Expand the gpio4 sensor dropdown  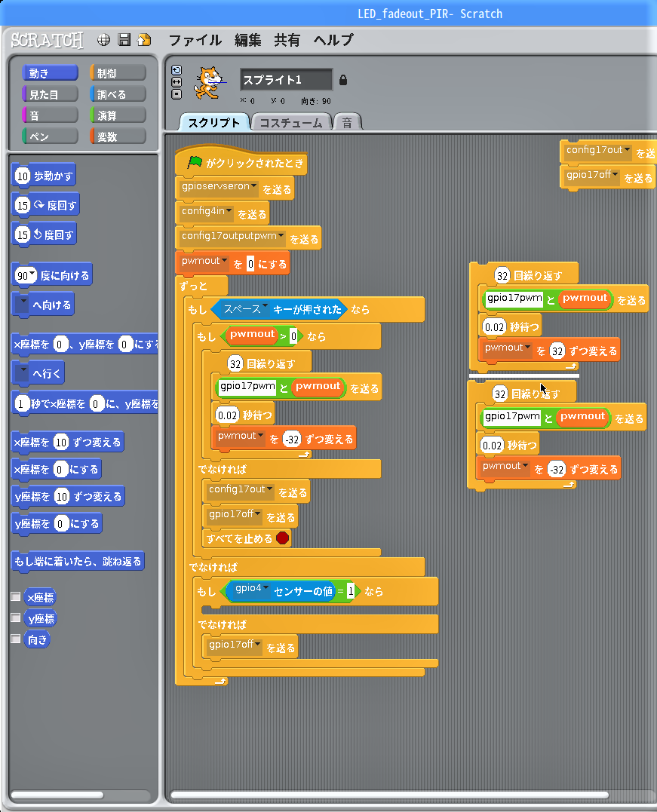coord(266,587)
